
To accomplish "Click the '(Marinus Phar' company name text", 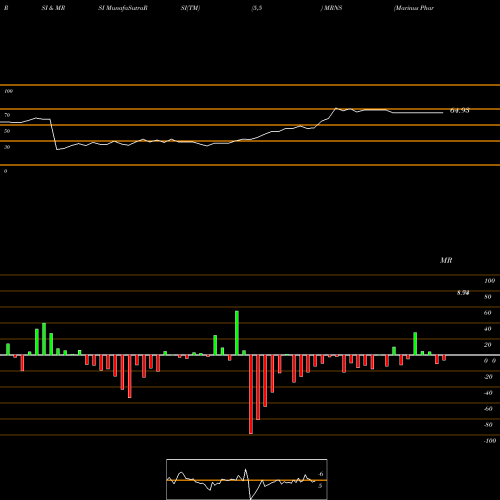I will 414,8.
